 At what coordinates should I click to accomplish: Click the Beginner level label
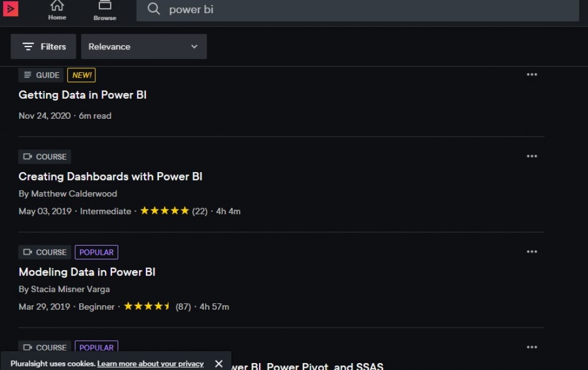click(96, 307)
